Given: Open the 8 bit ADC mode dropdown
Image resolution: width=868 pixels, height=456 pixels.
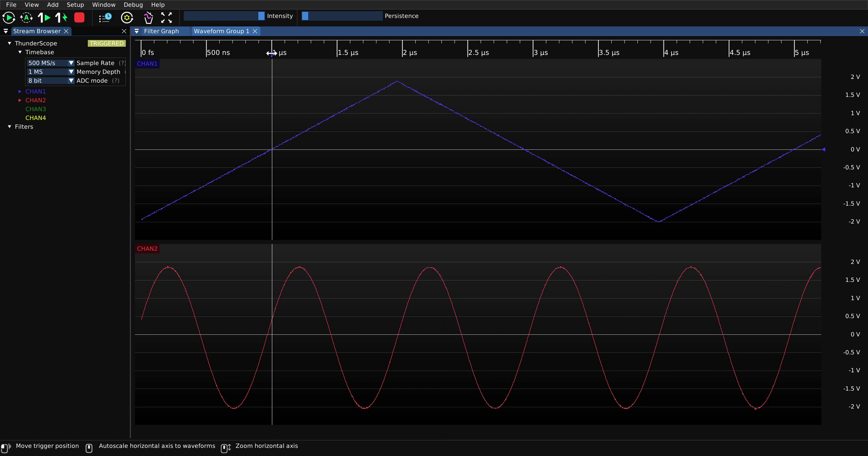Looking at the screenshot, I should [51, 81].
